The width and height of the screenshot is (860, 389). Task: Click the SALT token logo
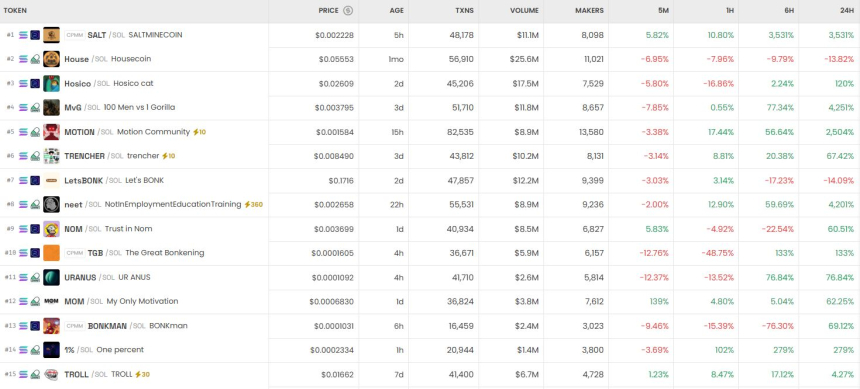click(x=52, y=35)
